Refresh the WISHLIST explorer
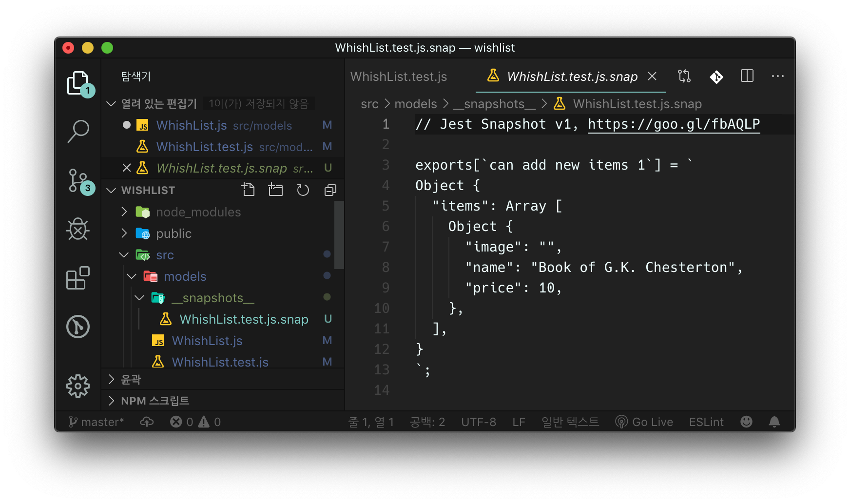Viewport: 850px width, 504px height. click(303, 190)
